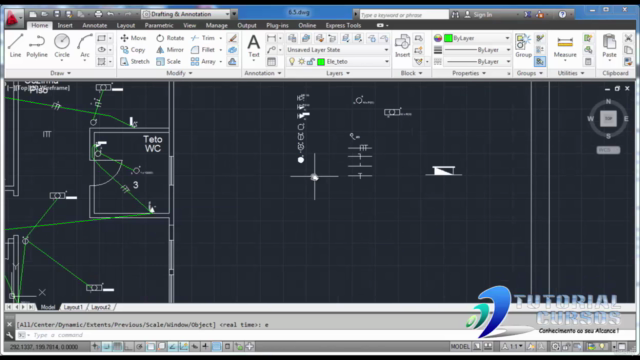This screenshot has height=360, width=640.
Task: Expand the Modify panel
Action: (x=179, y=73)
